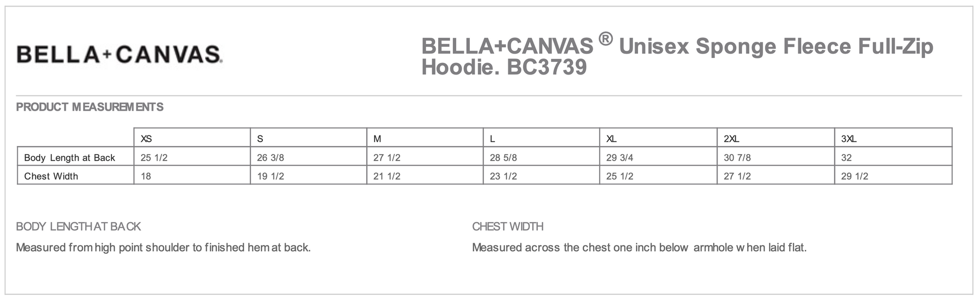This screenshot has width=980, height=302.
Task: Select the L size column header
Action: (x=493, y=138)
